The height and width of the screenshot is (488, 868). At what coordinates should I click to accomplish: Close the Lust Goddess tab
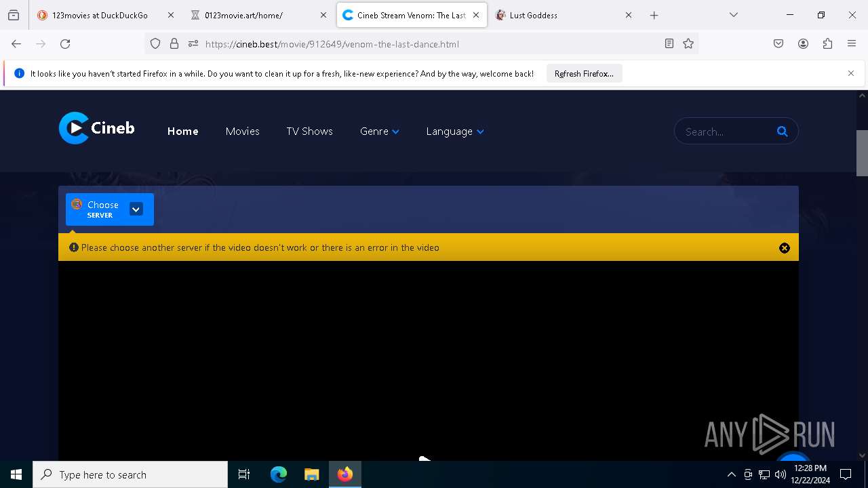[629, 15]
